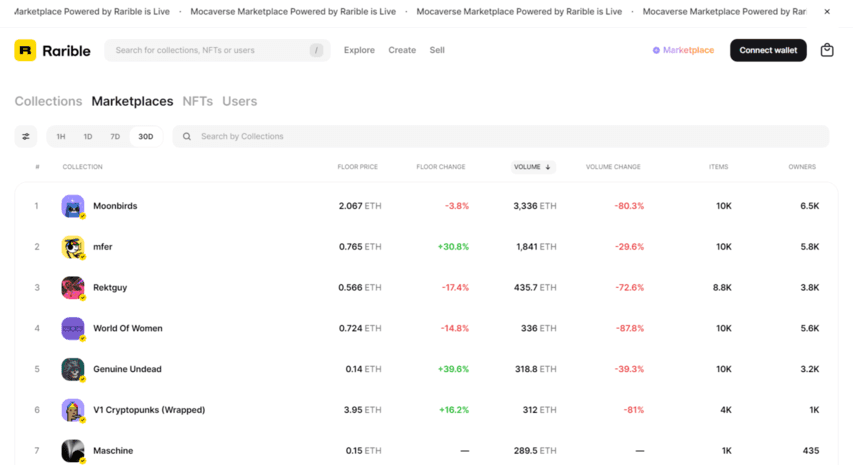Open the Sell menu item

pos(437,50)
